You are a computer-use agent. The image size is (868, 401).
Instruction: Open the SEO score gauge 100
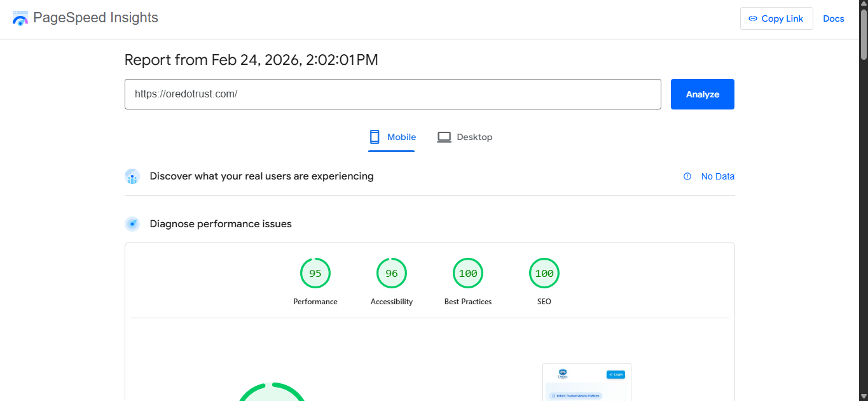(544, 273)
